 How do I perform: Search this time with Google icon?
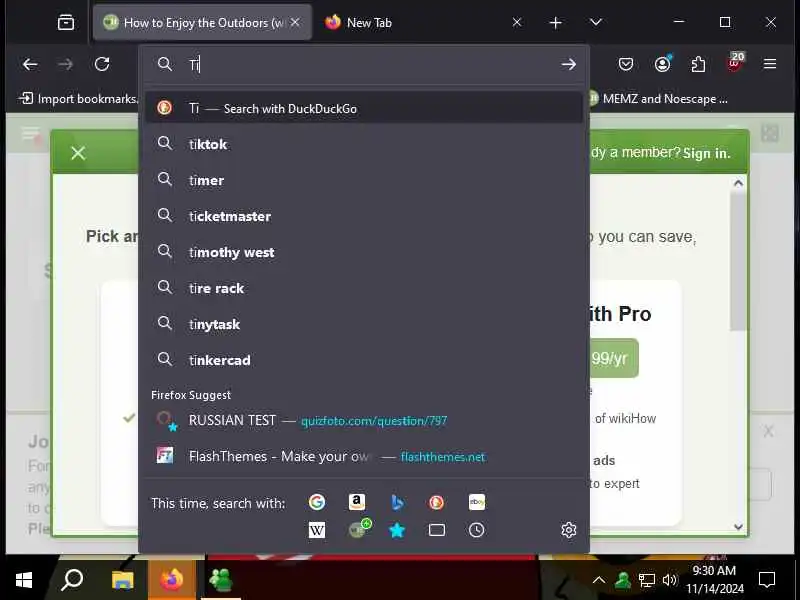click(317, 502)
